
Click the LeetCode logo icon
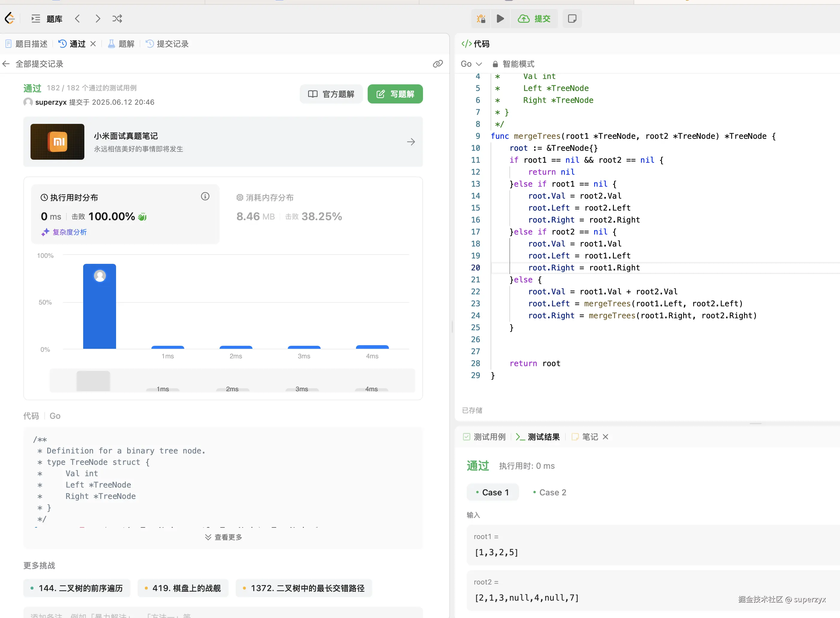10,18
